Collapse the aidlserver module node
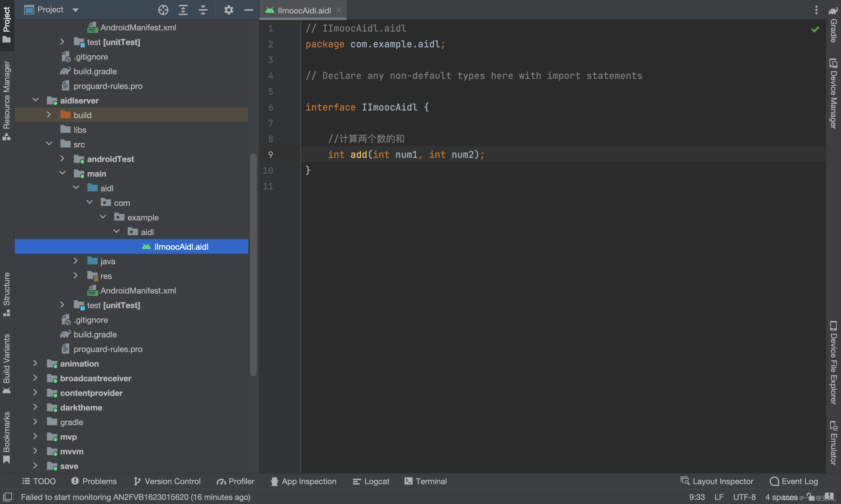 click(35, 100)
